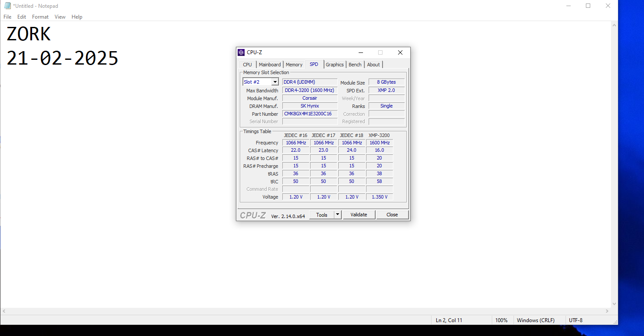Open the CPU tab in CPU-Z

[247, 65]
